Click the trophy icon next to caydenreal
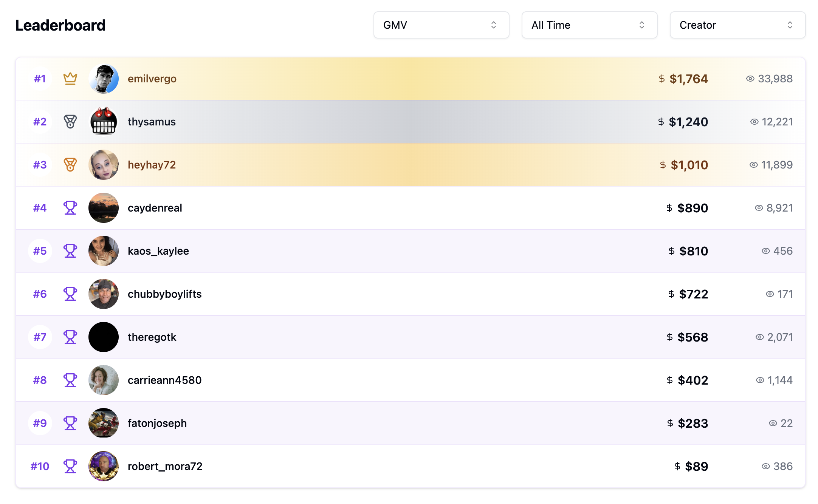This screenshot has width=818, height=504. pyautogui.click(x=70, y=207)
